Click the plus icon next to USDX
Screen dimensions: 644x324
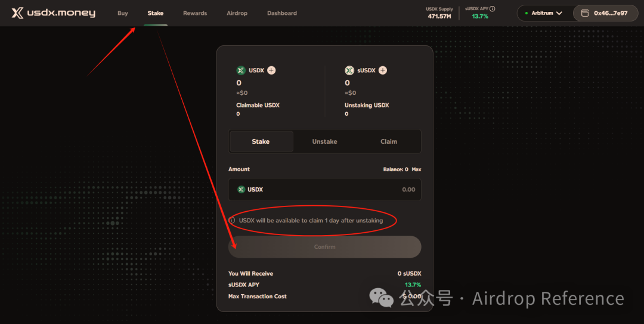271,70
